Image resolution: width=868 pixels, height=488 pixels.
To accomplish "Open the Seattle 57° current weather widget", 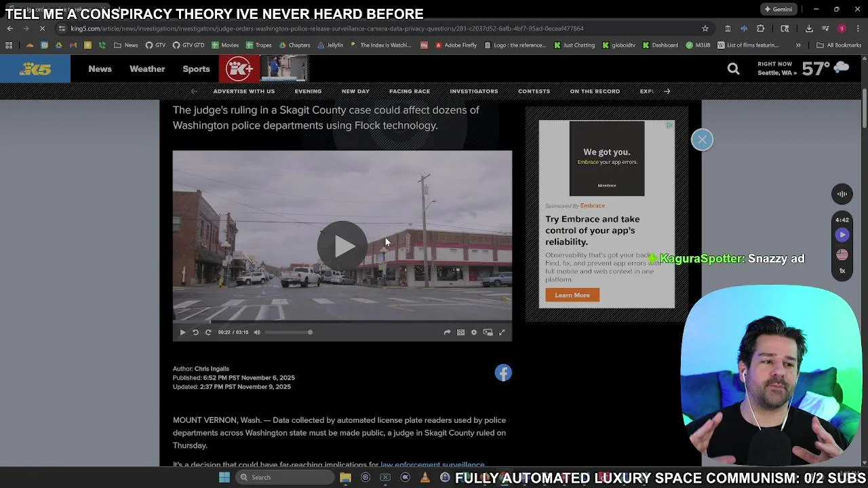I will point(804,68).
